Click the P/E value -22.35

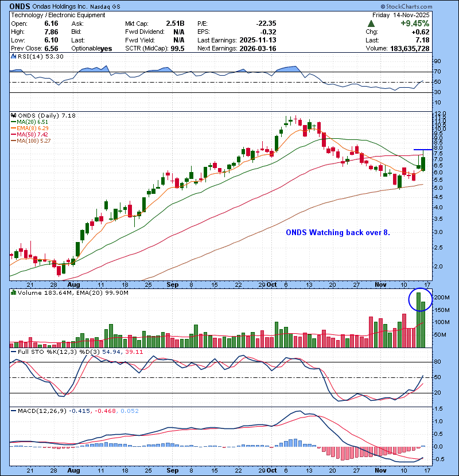(x=266, y=24)
